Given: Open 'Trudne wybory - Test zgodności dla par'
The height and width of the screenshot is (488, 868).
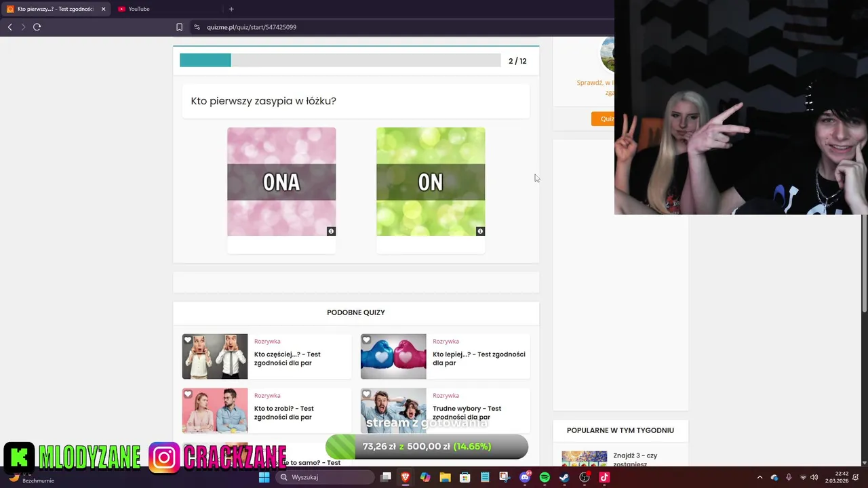Looking at the screenshot, I should point(467,413).
